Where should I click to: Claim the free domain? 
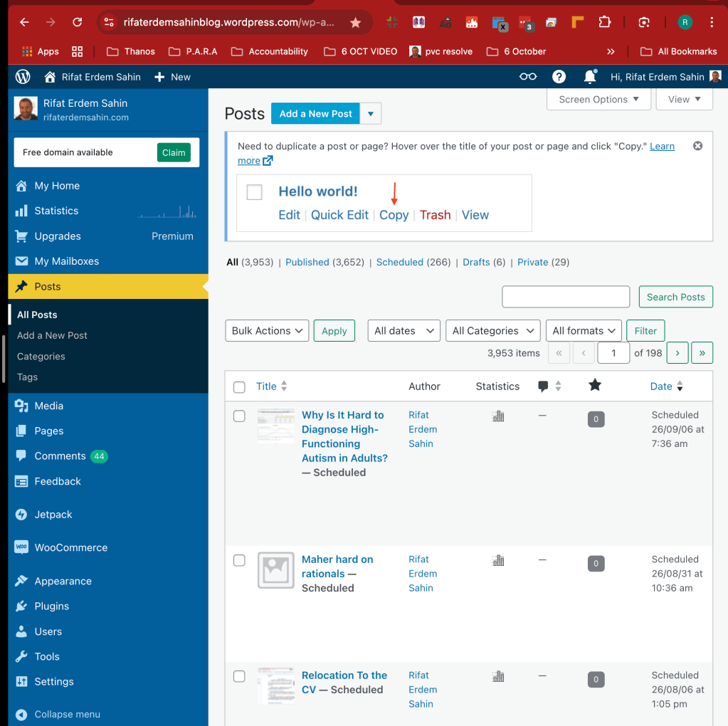click(174, 152)
